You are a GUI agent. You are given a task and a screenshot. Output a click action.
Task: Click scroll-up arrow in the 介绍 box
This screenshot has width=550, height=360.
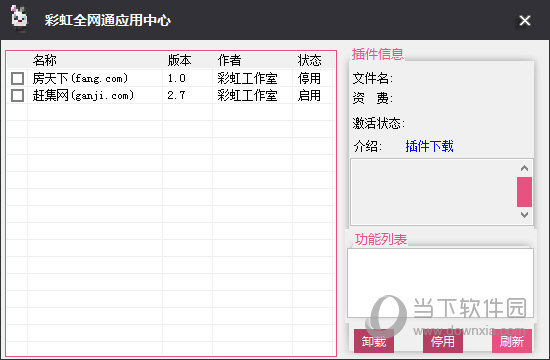(524, 168)
